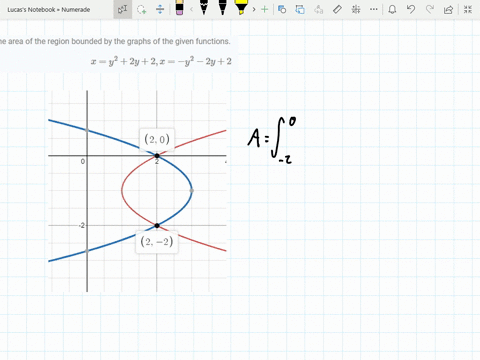Pick the Eraser tool
480x360 pixels.
click(x=179, y=8)
